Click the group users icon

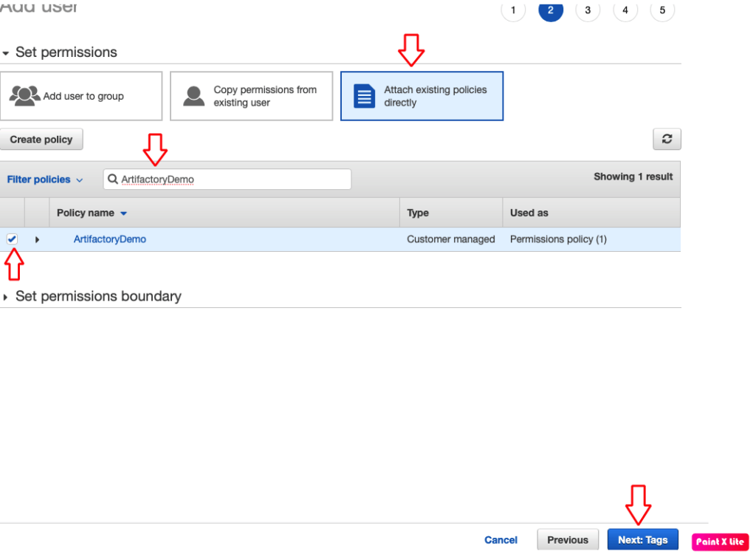point(24,95)
